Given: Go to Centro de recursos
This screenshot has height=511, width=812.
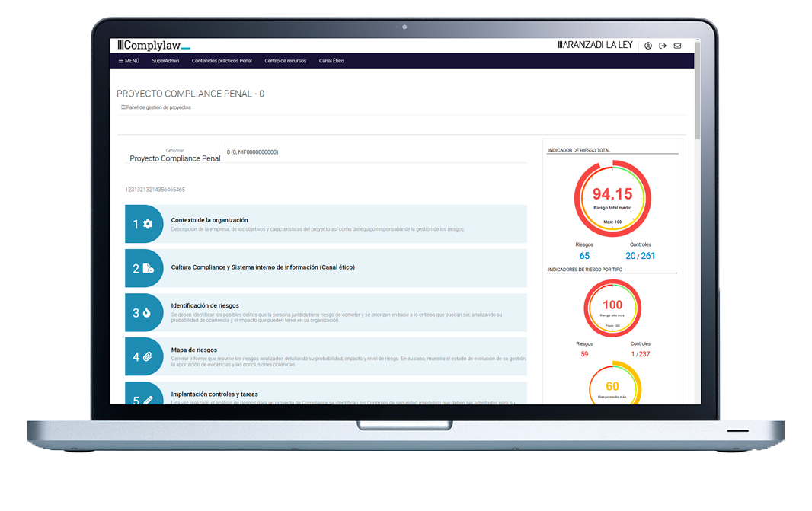Looking at the screenshot, I should coord(285,61).
